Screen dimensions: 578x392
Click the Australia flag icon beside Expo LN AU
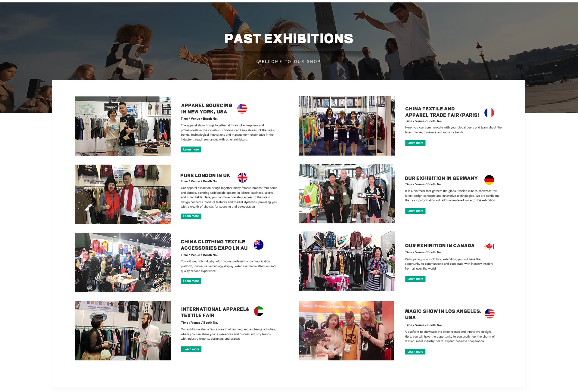click(x=259, y=245)
